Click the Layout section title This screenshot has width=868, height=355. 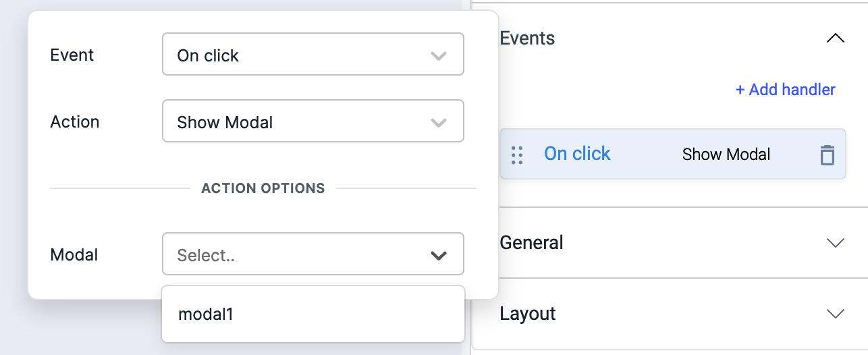click(x=527, y=314)
